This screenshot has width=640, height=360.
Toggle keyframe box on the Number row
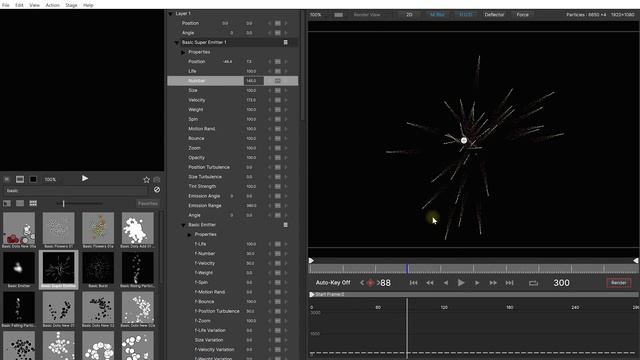tap(278, 81)
